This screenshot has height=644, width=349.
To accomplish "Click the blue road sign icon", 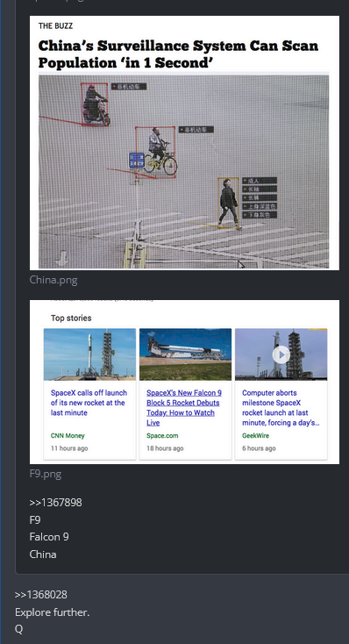I will tap(136, 160).
